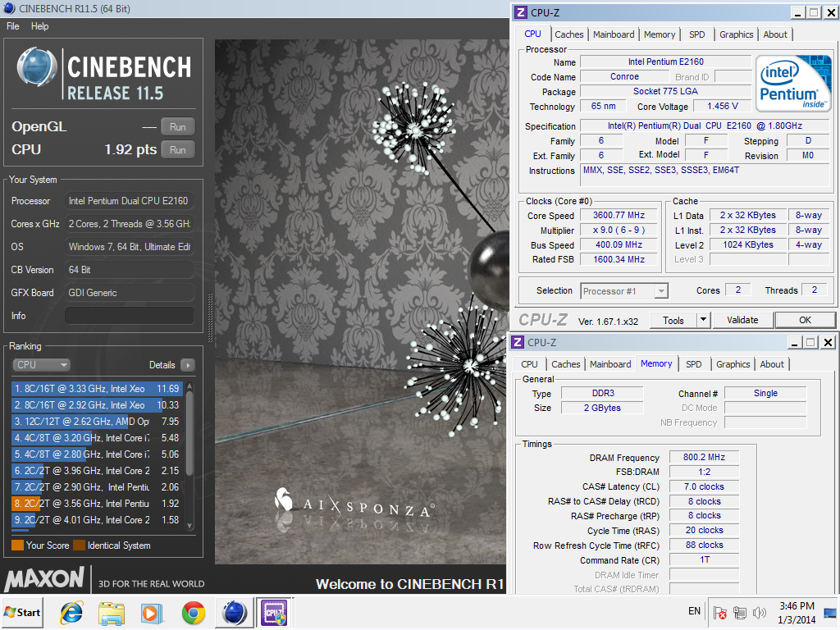Select ranking row 4 with 5.48 score
Screen dimensions: 840x630
[x=97, y=438]
